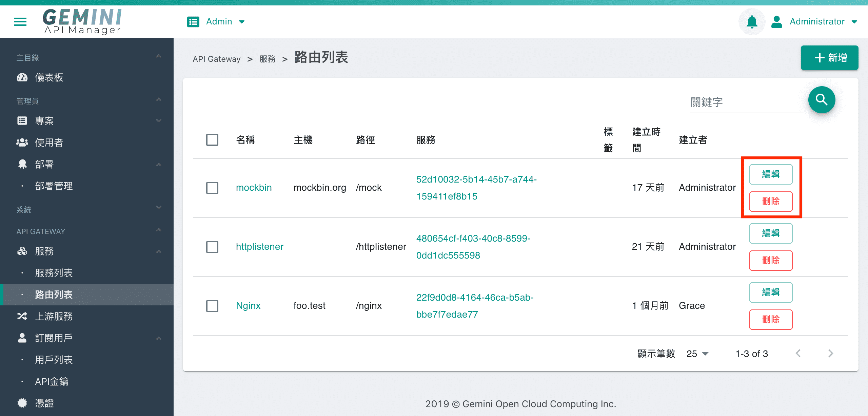The width and height of the screenshot is (868, 416).
Task: Click the 主機 column header
Action: coord(303,140)
